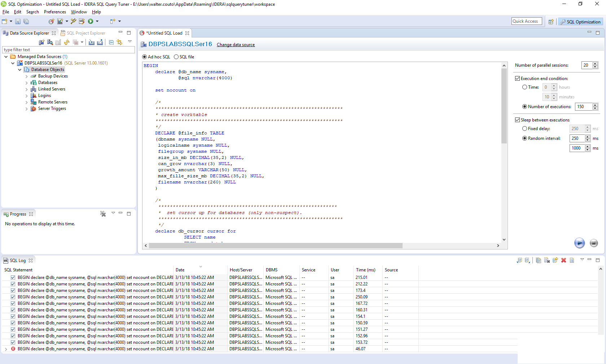Increase the number of parallel sessions stepper
The image size is (606, 364).
click(x=596, y=64)
